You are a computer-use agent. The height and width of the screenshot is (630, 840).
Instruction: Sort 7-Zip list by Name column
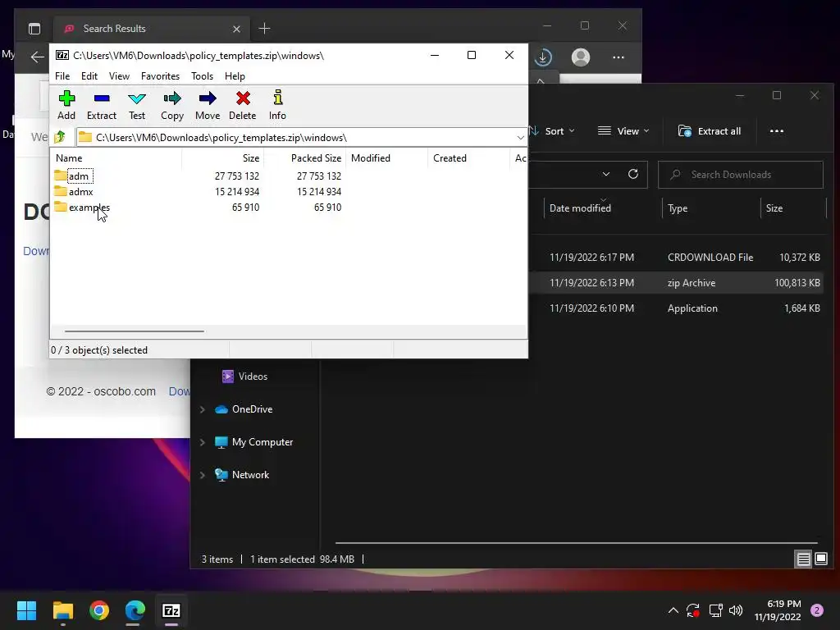click(116, 158)
